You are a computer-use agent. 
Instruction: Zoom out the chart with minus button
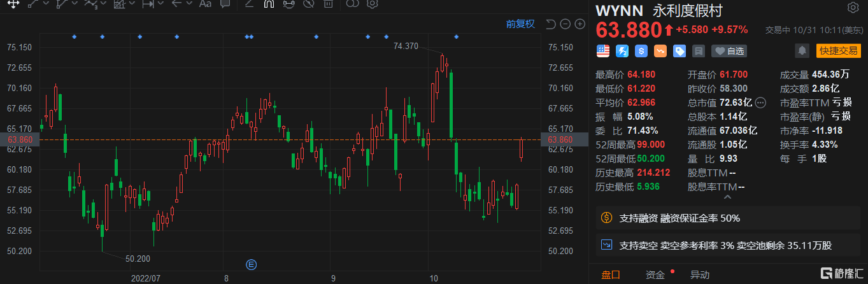(565, 24)
